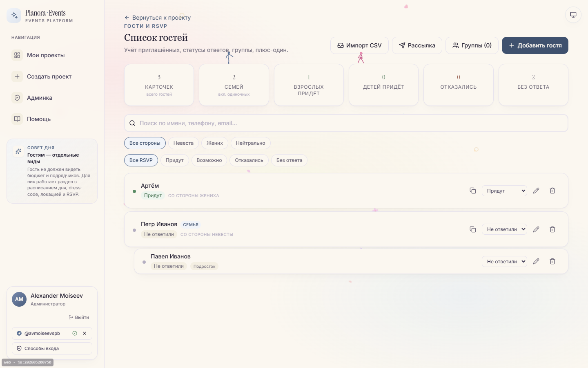Delete guest Петр Иванов
The height and width of the screenshot is (368, 588).
pyautogui.click(x=552, y=229)
